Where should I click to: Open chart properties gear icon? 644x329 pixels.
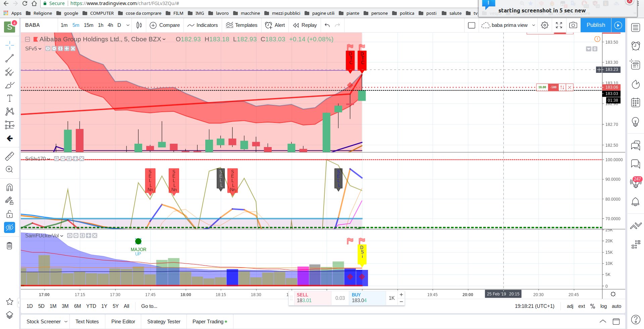coord(545,25)
